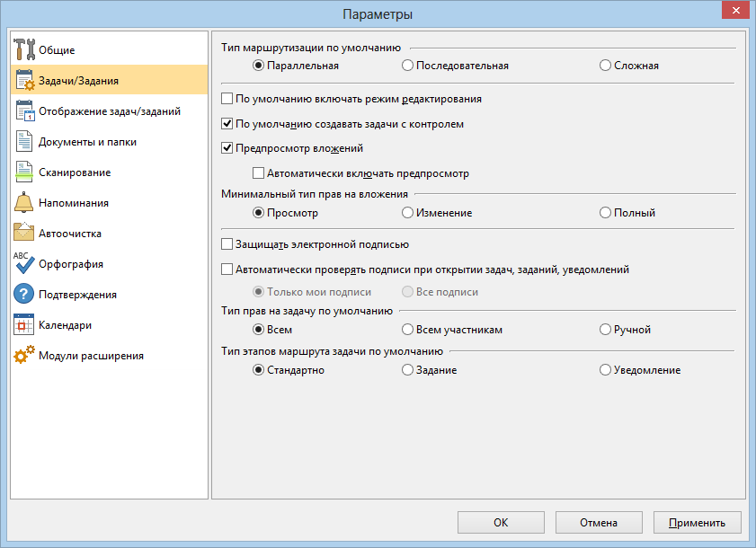
Task: Select the Отображение задач/заданий calendar icon
Action: point(24,110)
